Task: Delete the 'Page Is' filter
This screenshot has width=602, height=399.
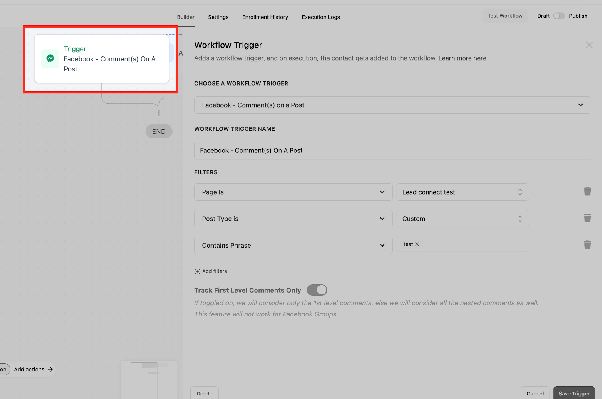Action: (x=587, y=191)
